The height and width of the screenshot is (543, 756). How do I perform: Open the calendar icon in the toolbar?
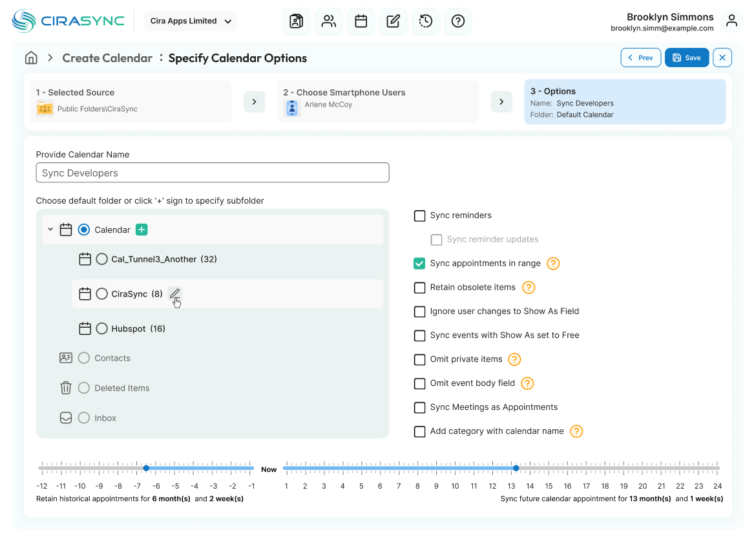coord(361,21)
